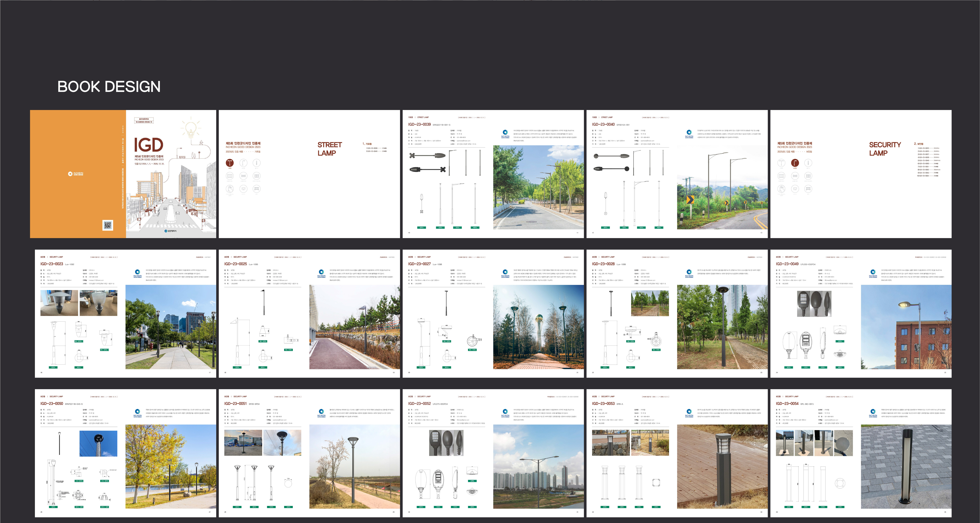Click the QR code on the orange back cover
Image resolution: width=980 pixels, height=523 pixels.
point(108,225)
